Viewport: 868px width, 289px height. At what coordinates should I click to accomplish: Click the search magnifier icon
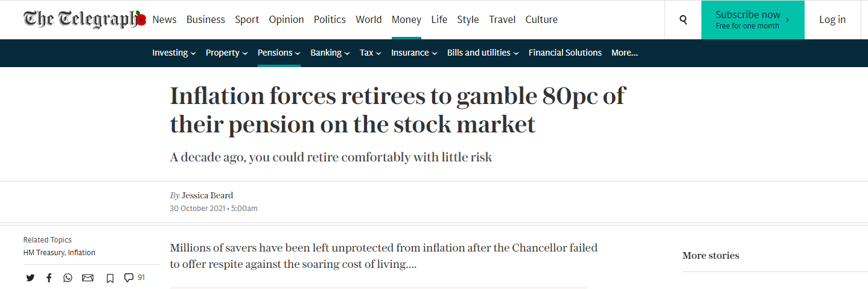(683, 20)
